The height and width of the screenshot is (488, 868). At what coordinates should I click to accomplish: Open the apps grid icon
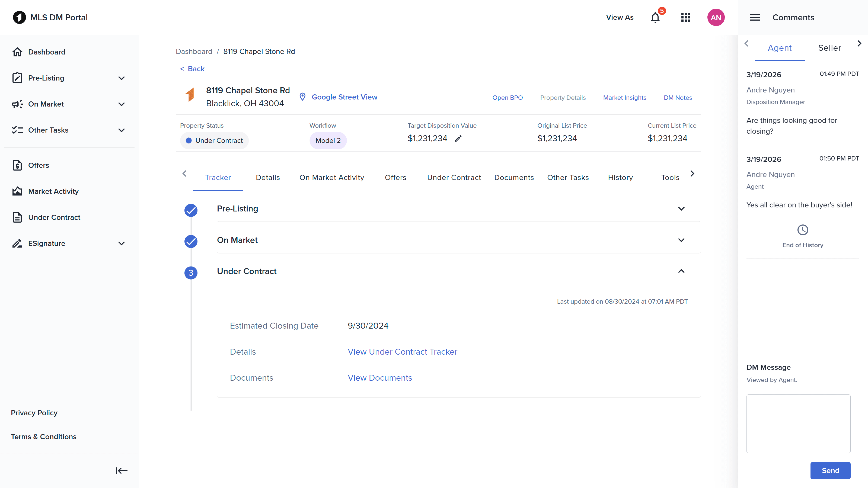(685, 17)
